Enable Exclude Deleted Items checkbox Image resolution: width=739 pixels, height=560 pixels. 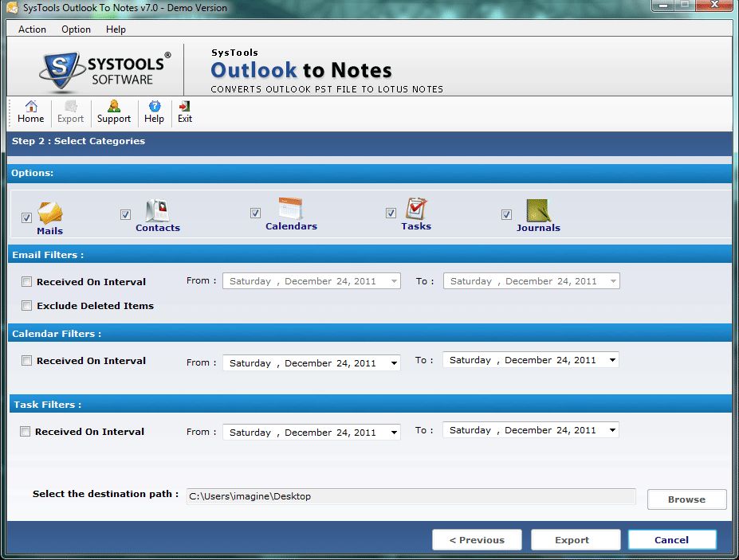click(27, 305)
